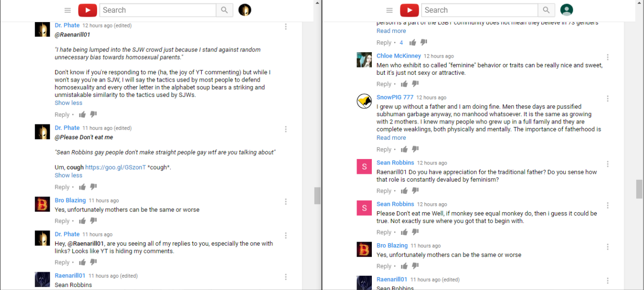This screenshot has height=290, width=644.
Task: Like Dr. Phate's goo.gl link comment
Action: click(82, 187)
